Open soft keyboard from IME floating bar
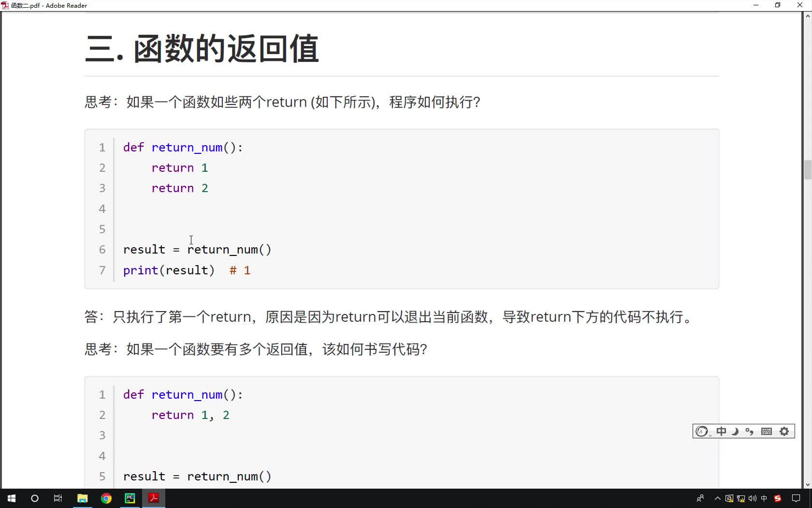Viewport: 812px width, 508px height. (767, 432)
